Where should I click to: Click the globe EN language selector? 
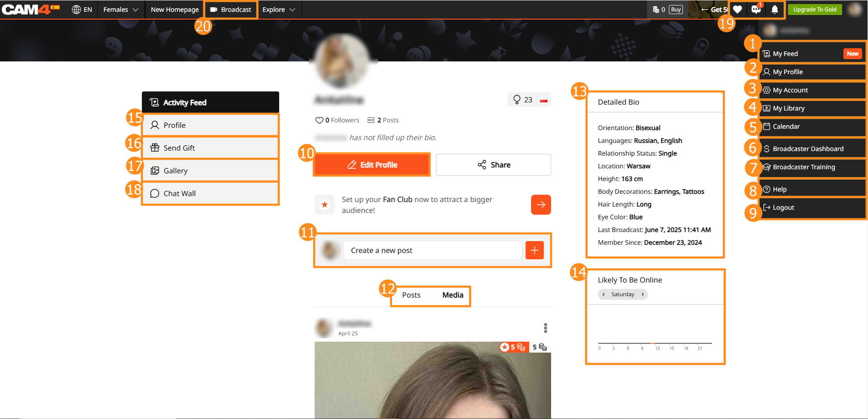(82, 10)
